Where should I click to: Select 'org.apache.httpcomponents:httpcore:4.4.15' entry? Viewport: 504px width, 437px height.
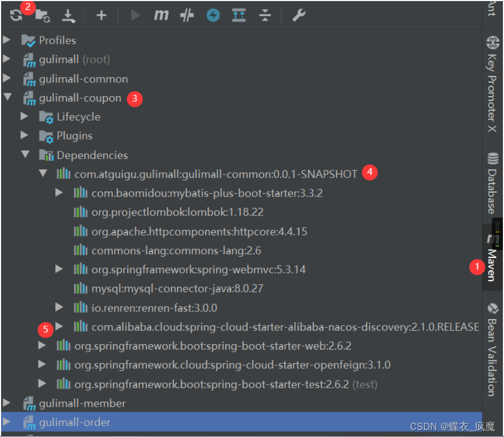tap(199, 231)
